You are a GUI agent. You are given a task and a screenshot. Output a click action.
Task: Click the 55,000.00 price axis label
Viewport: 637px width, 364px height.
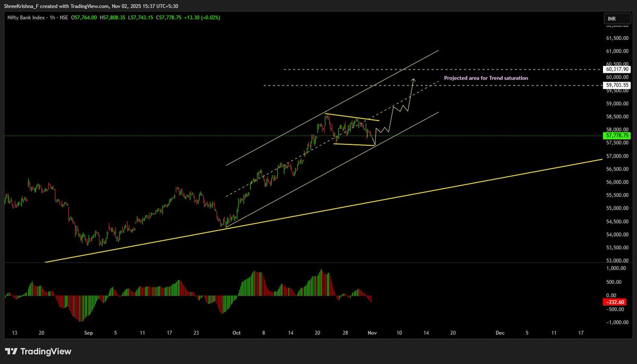tap(617, 209)
